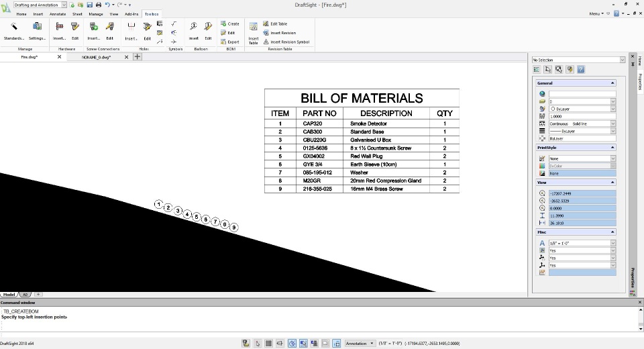The height and width of the screenshot is (349, 644).
Task: Edit a balloon
Action: coord(208,31)
